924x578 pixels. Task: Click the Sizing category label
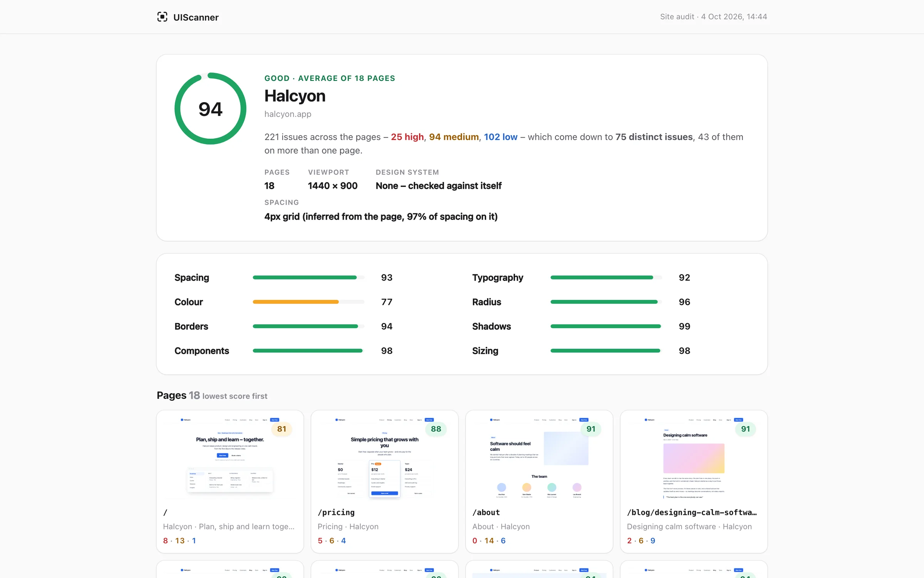(x=485, y=351)
